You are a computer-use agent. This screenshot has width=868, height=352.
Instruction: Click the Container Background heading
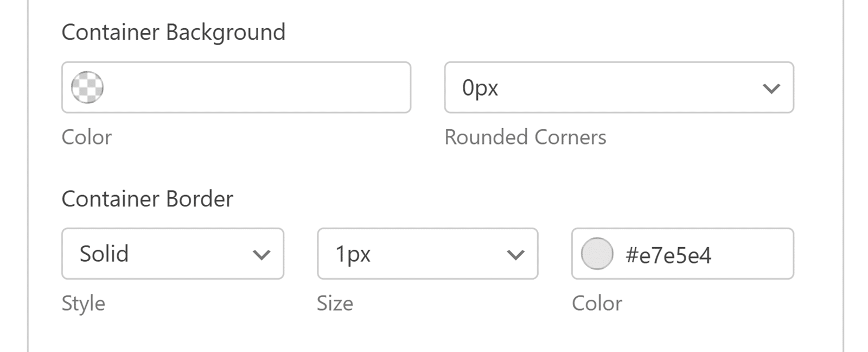174,32
